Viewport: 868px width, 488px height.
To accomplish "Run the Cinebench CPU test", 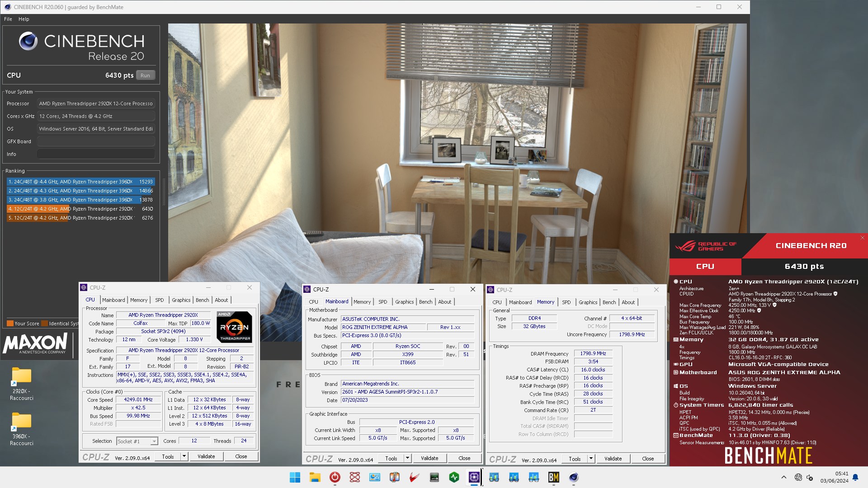I will pyautogui.click(x=145, y=75).
